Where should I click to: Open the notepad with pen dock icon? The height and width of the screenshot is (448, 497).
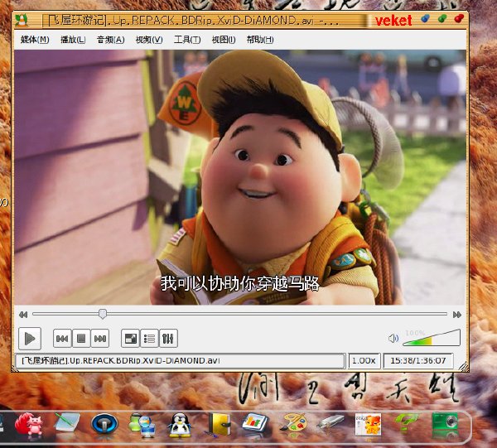[x=66, y=422]
